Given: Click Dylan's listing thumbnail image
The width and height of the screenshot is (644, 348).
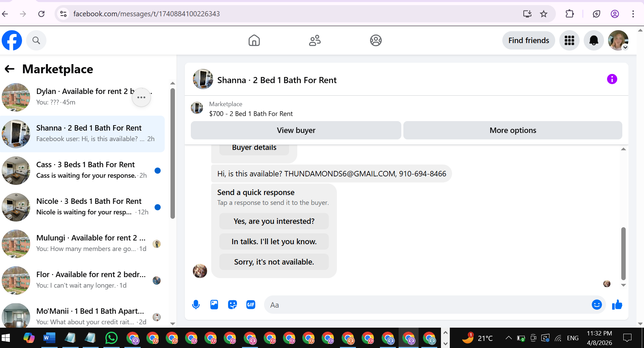Looking at the screenshot, I should [16, 97].
